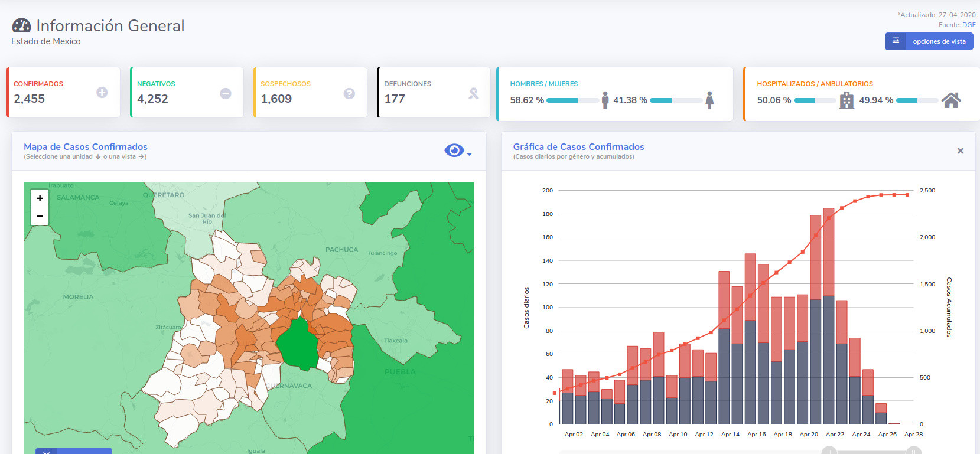Zoom out the map with minus button
Screen dimensions: 980x454
[x=40, y=216]
